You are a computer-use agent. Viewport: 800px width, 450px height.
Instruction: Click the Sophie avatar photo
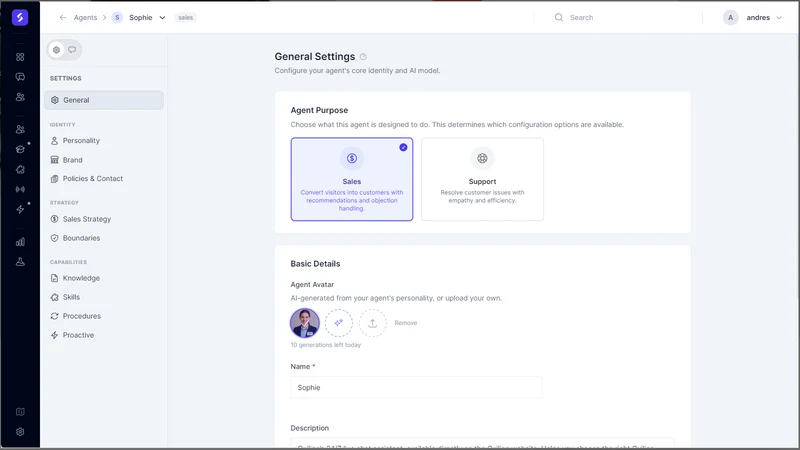coord(305,323)
